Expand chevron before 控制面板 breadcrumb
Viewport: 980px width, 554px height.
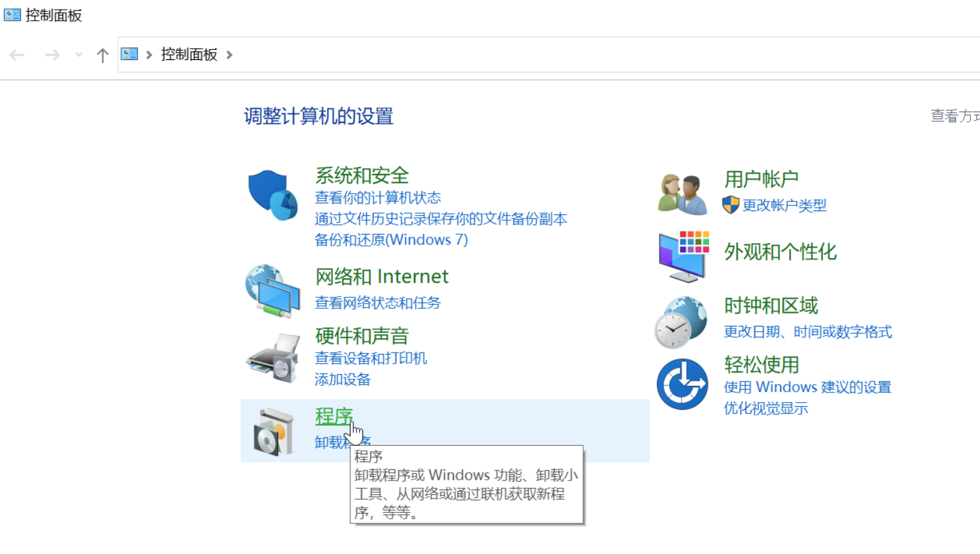point(149,55)
